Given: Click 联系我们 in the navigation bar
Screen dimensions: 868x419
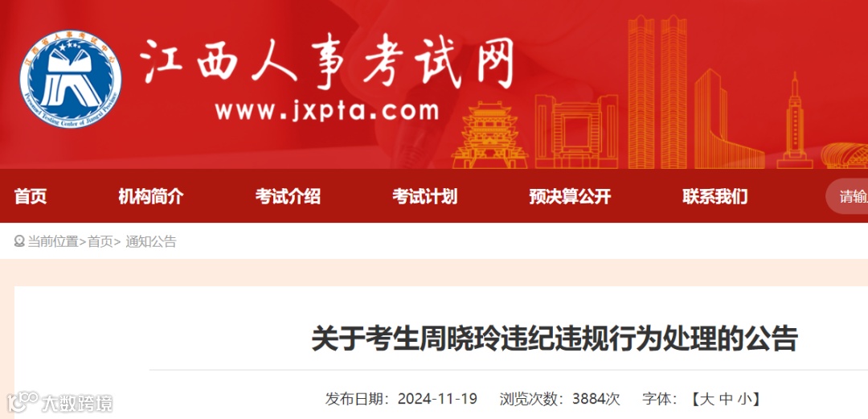Looking at the screenshot, I should click(714, 196).
